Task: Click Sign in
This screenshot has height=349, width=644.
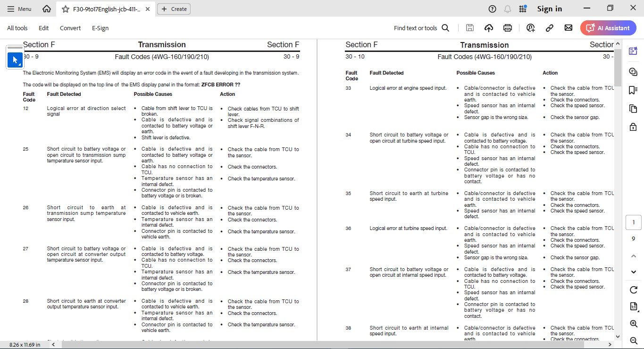Action: (x=550, y=9)
